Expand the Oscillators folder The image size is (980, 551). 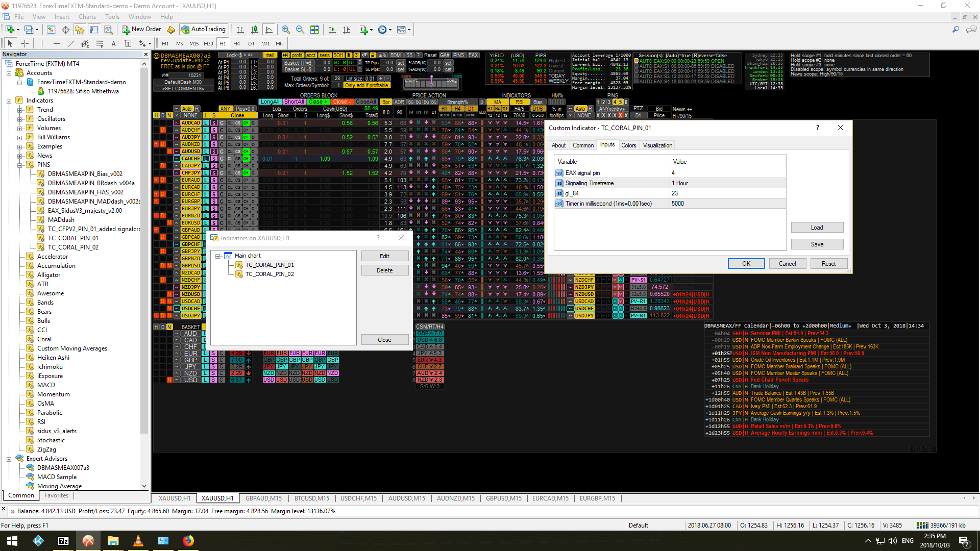pyautogui.click(x=19, y=119)
